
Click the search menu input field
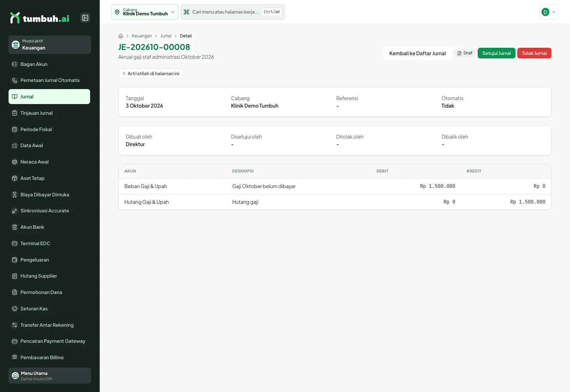click(x=233, y=12)
